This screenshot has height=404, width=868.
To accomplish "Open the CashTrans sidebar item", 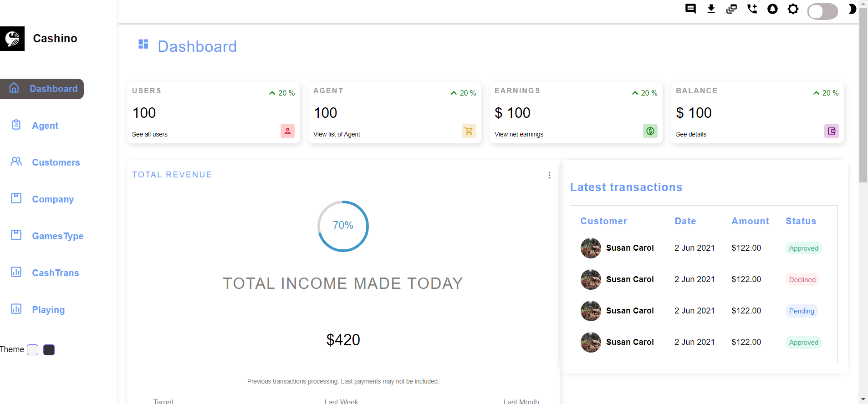I will pyautogui.click(x=55, y=273).
